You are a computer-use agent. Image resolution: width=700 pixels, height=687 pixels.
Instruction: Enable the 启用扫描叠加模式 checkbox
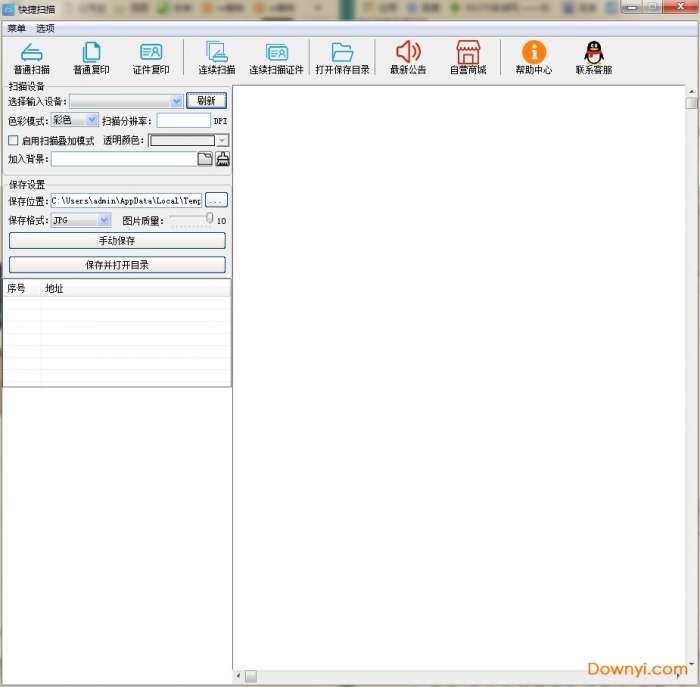(14, 141)
